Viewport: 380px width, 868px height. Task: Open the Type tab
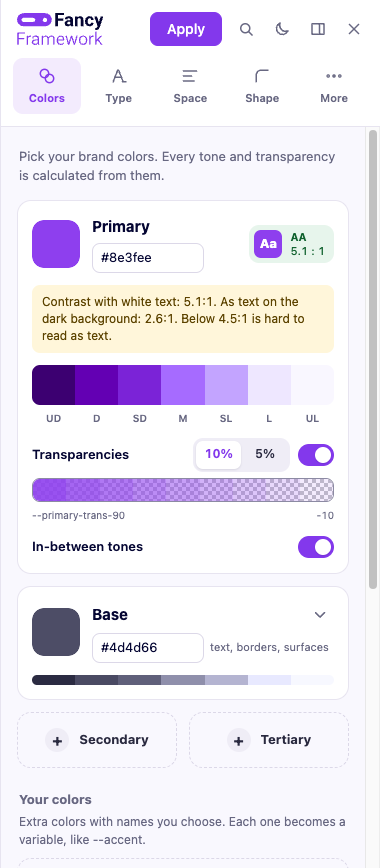[119, 86]
